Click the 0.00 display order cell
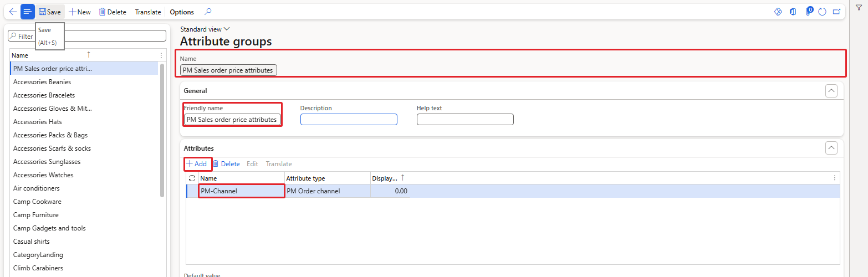868x277 pixels. (x=390, y=191)
